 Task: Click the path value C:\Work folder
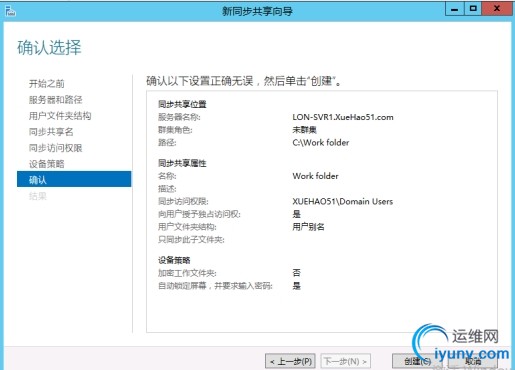(321, 143)
